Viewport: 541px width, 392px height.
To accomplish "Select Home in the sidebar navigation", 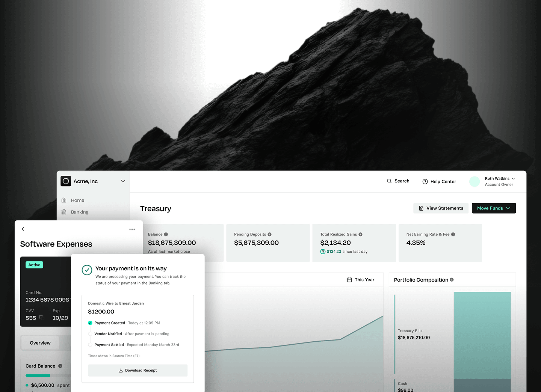I will (x=78, y=200).
